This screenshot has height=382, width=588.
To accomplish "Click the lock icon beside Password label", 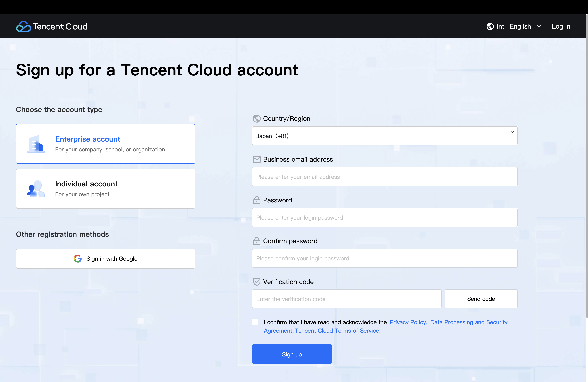I will [x=257, y=200].
